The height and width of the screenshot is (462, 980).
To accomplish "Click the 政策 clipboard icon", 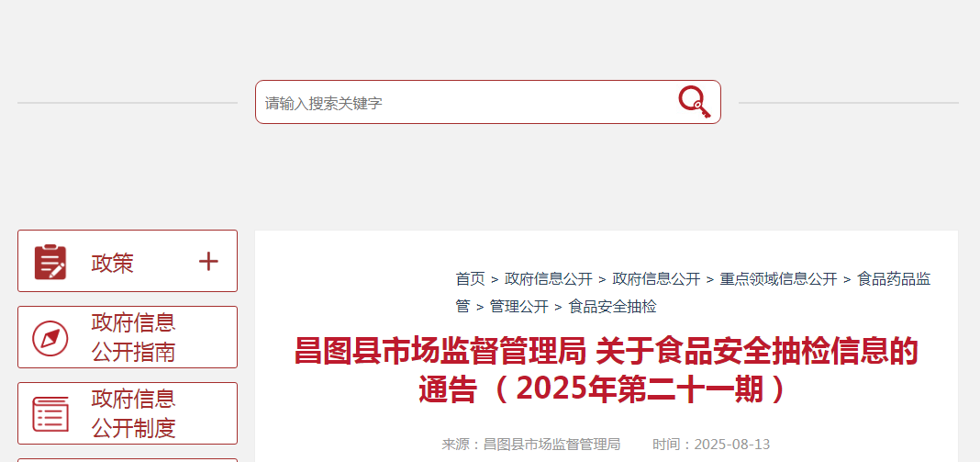I will 50,262.
